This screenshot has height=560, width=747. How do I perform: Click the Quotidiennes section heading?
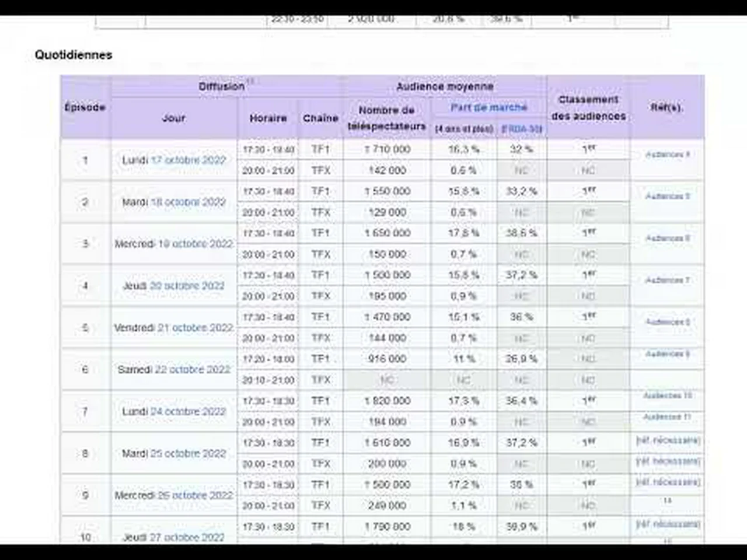[x=74, y=55]
